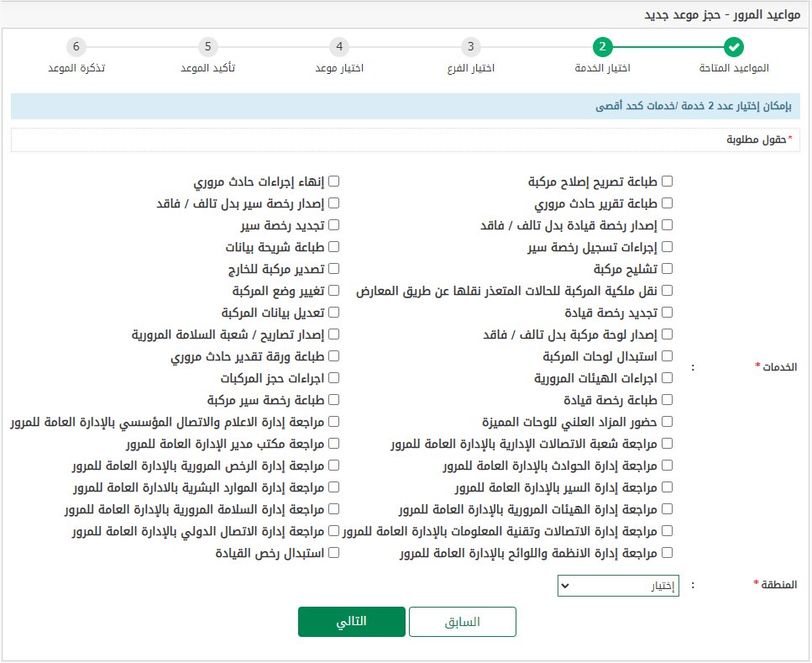Tick استبدال لوحات المركبة checkbox

point(667,355)
